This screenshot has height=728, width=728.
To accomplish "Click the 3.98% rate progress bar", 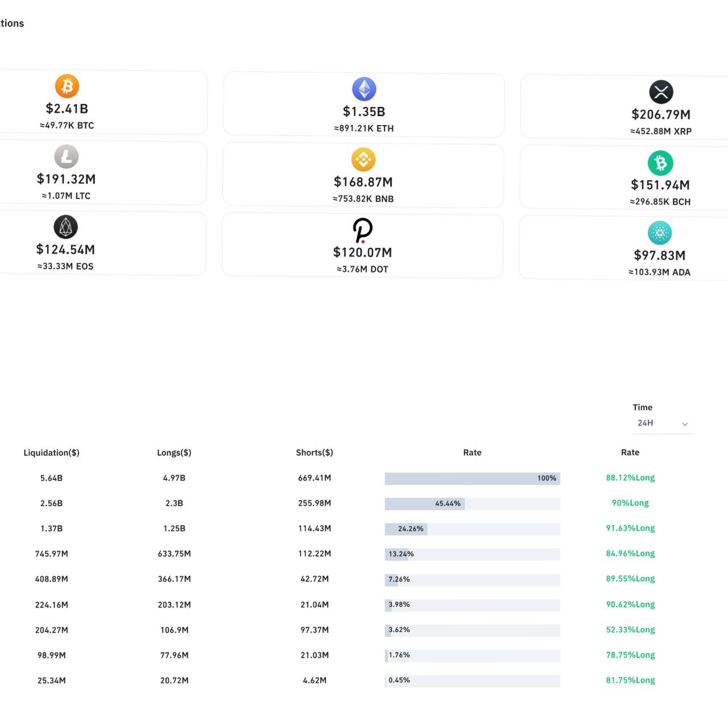I will 473,605.
